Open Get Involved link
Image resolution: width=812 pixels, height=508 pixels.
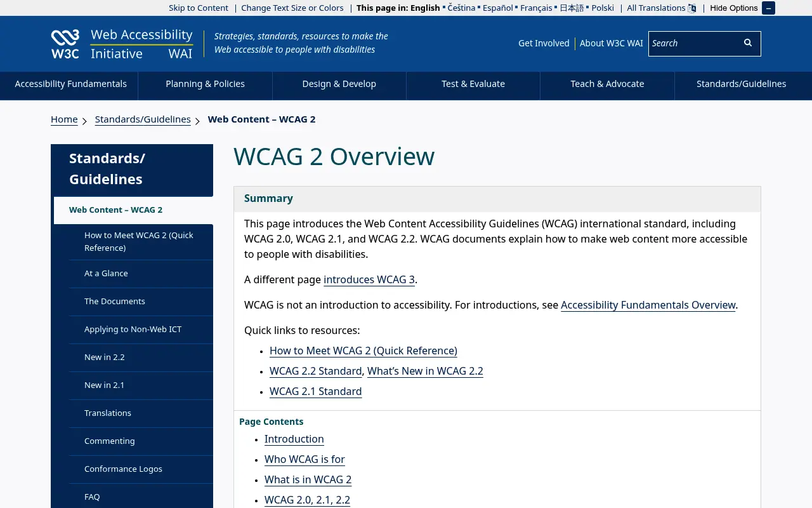coord(544,43)
